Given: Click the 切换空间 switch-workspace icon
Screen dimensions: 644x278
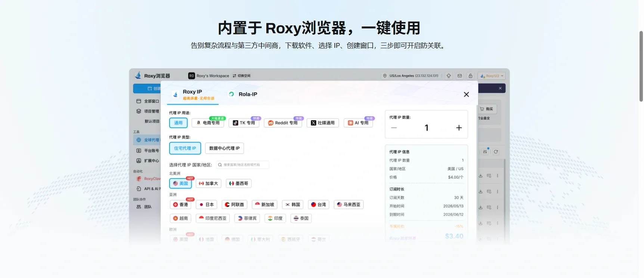Looking at the screenshot, I should click(x=235, y=76).
